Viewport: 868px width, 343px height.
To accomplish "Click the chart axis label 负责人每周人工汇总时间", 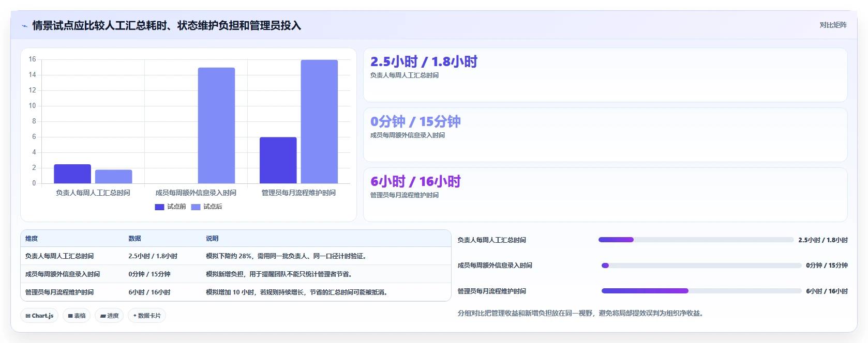I will point(93,193).
